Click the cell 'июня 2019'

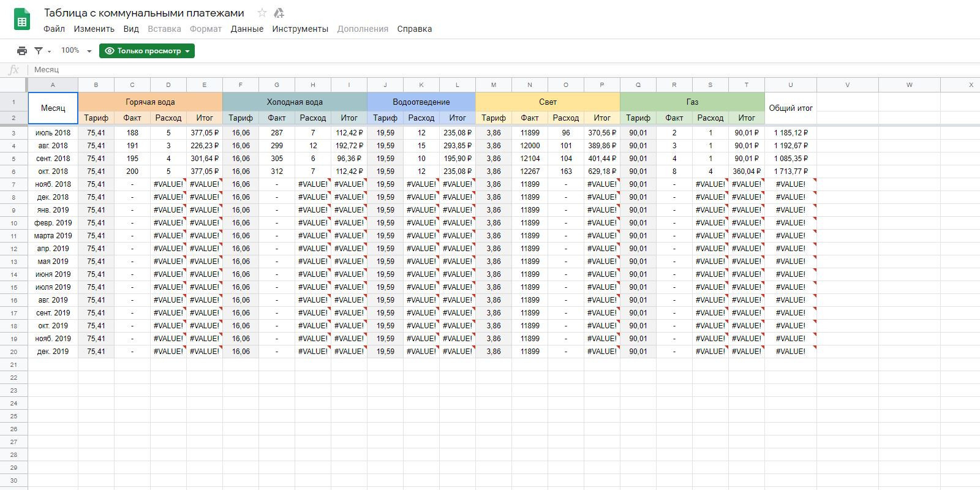[x=53, y=274]
